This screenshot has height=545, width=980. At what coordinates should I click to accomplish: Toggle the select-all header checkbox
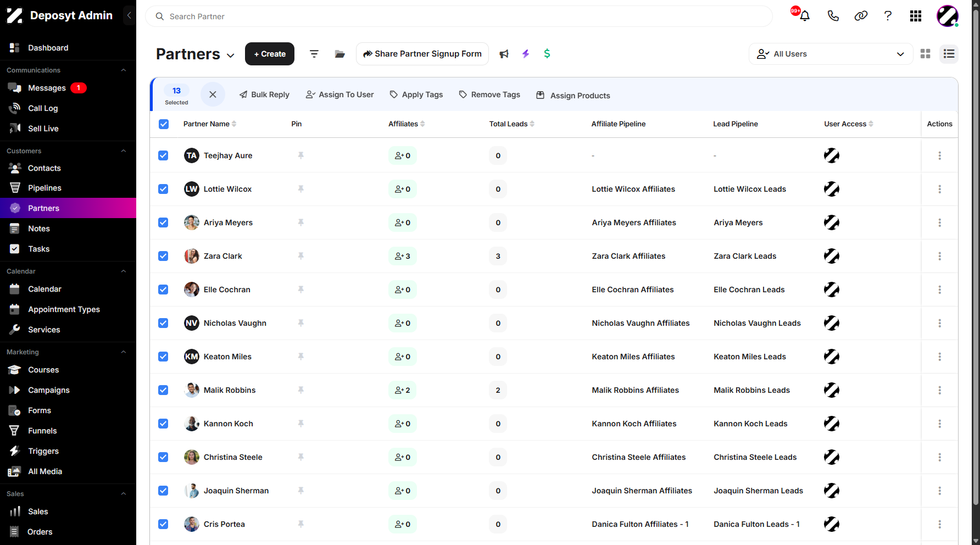point(164,124)
